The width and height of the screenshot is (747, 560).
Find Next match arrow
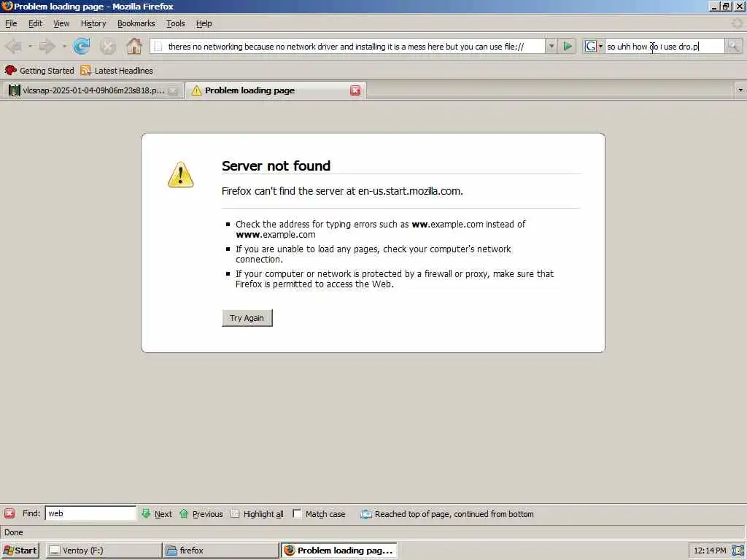click(157, 514)
